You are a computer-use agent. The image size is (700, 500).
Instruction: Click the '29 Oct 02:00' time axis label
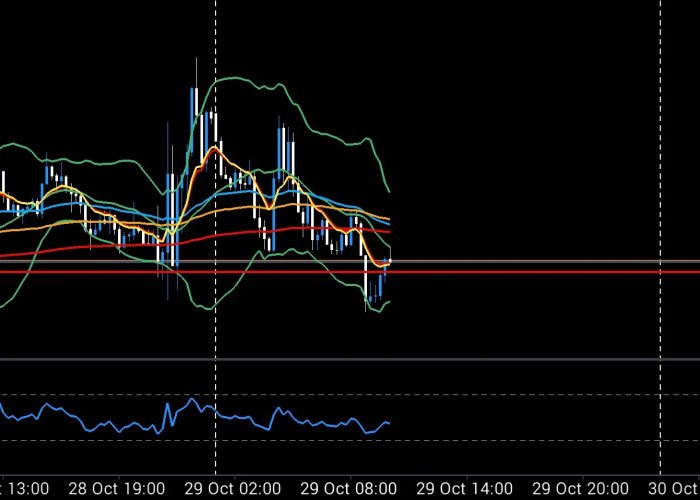pyautogui.click(x=233, y=489)
